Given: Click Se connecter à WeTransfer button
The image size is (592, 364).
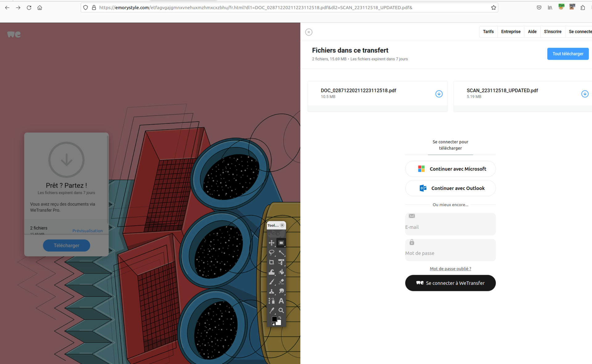Looking at the screenshot, I should 450,283.
